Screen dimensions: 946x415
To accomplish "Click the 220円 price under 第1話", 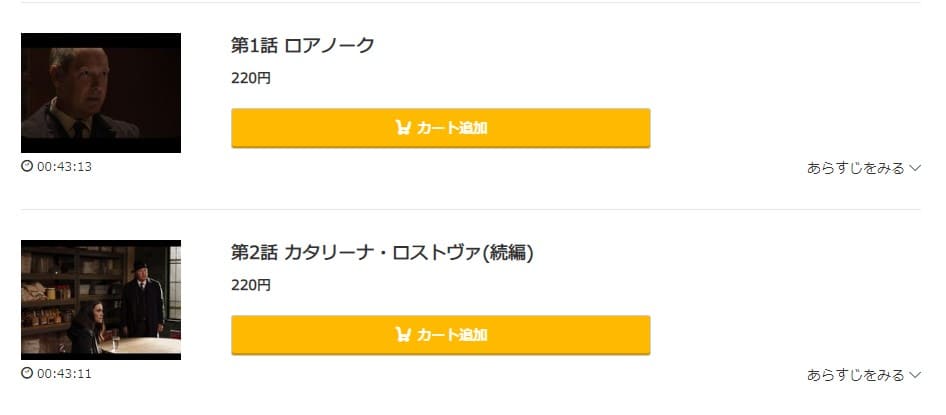I will [x=251, y=78].
